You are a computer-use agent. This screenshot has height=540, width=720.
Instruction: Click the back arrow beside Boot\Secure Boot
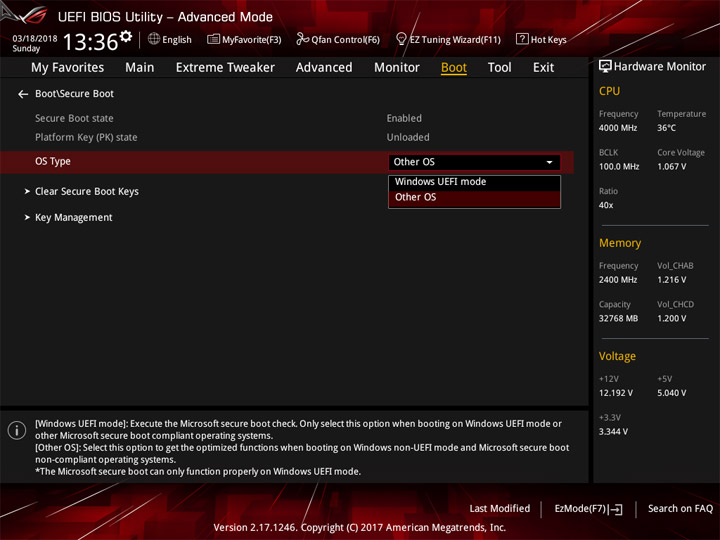coord(23,94)
